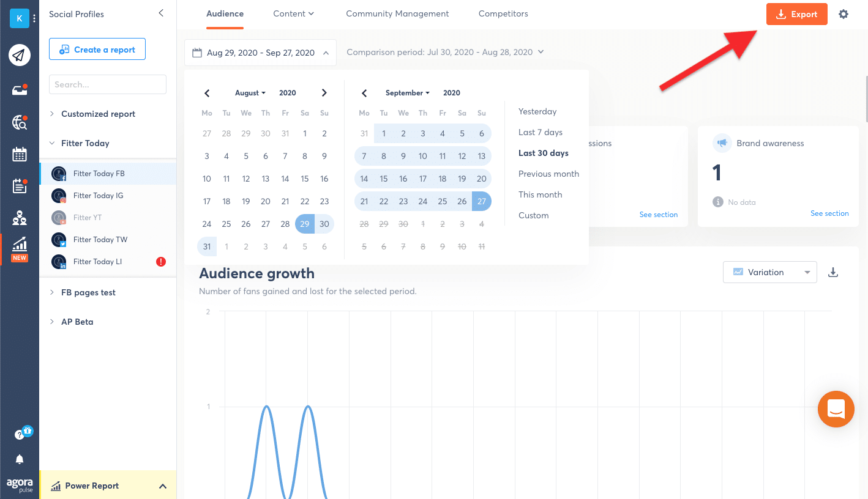Select Fitter Today IG profile
This screenshot has width=868, height=499.
tap(98, 196)
